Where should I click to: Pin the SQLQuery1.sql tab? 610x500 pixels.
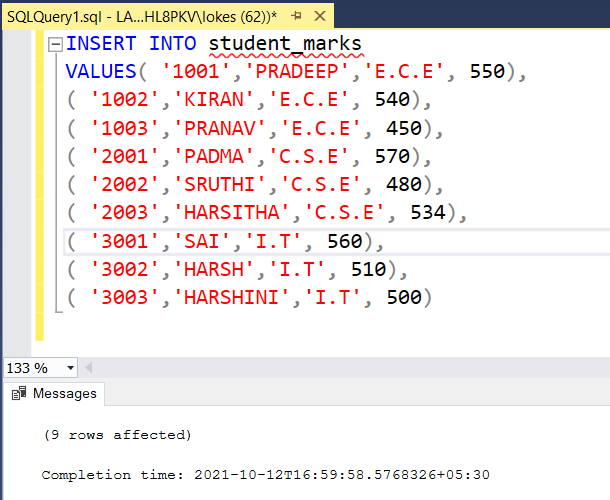click(x=296, y=16)
